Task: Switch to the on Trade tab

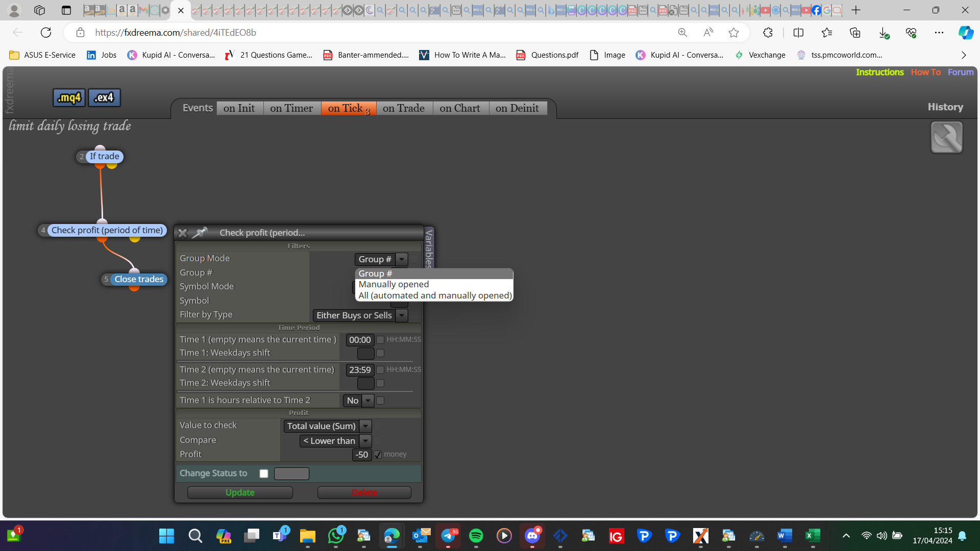Action: click(404, 108)
